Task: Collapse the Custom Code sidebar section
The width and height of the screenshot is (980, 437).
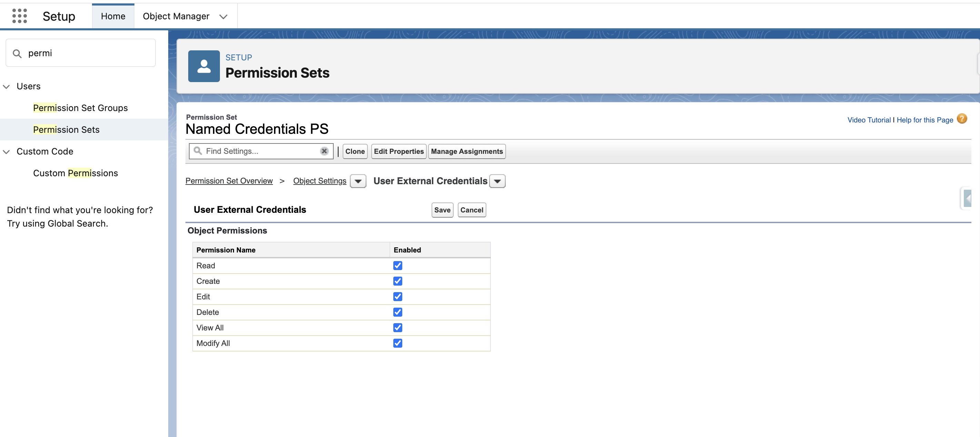Action: tap(6, 151)
